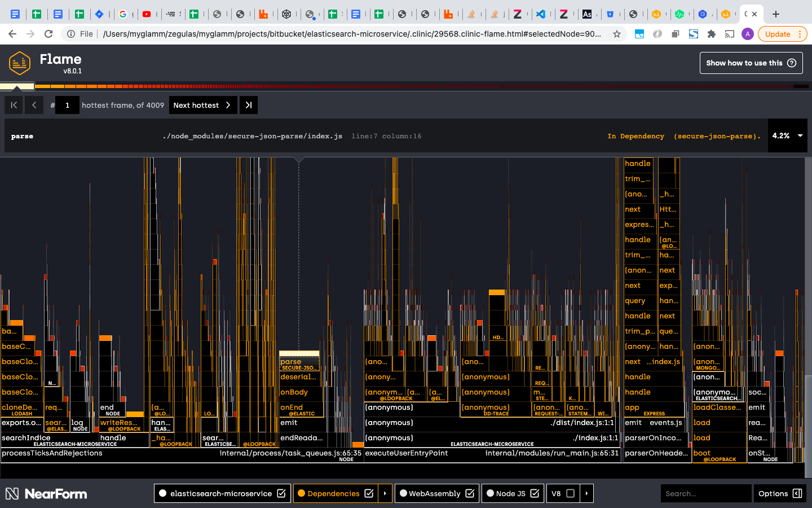The image size is (812, 508).
Task: Click frame number input field
Action: click(68, 105)
